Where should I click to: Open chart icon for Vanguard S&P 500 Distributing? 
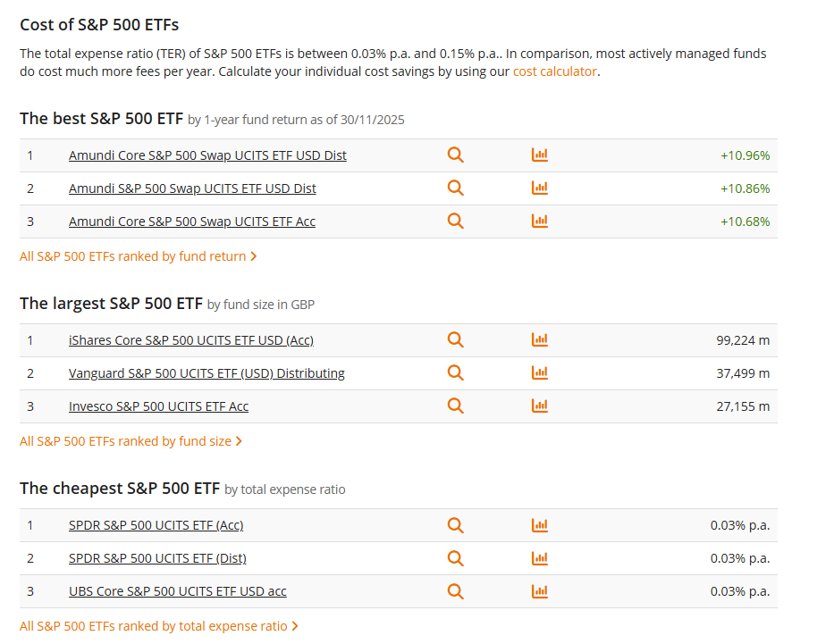coord(539,373)
